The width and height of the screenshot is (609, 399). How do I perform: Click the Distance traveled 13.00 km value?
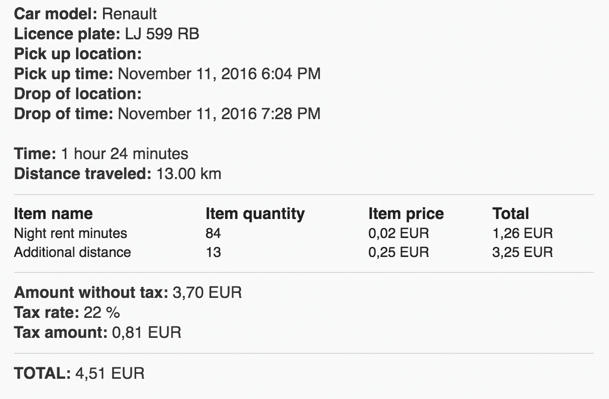point(189,174)
